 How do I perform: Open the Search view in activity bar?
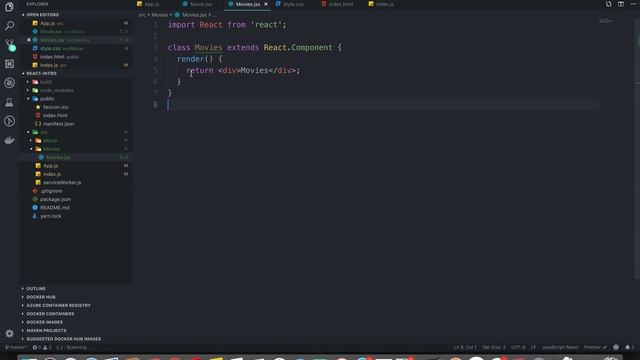click(9, 26)
